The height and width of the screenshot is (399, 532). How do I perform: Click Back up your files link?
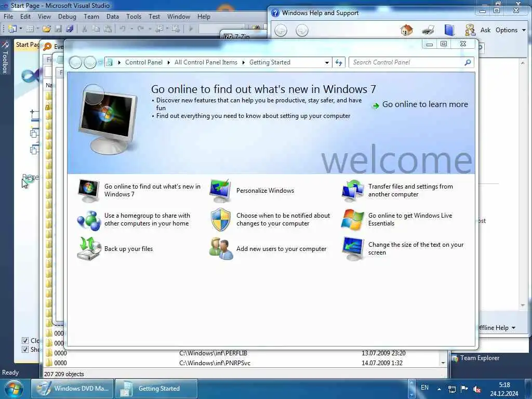[129, 249]
